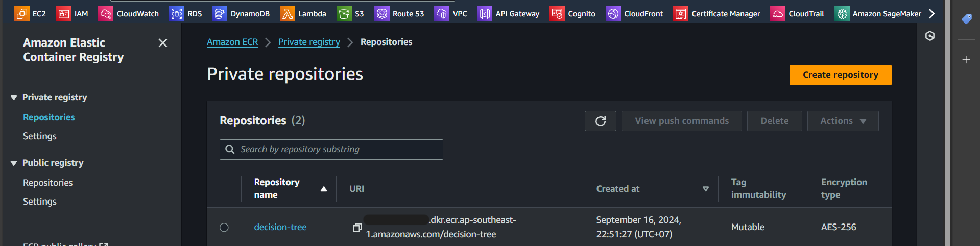Click the View push commands button
The height and width of the screenshot is (246, 980).
click(682, 121)
